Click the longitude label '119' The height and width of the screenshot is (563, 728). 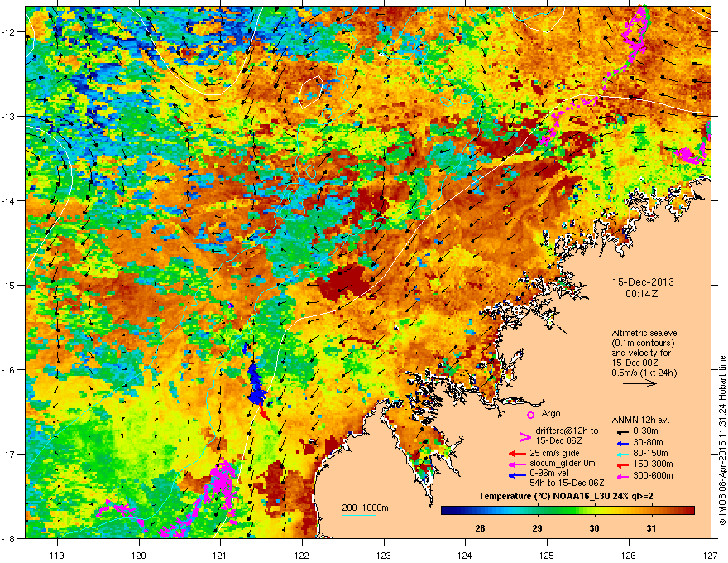(57, 555)
